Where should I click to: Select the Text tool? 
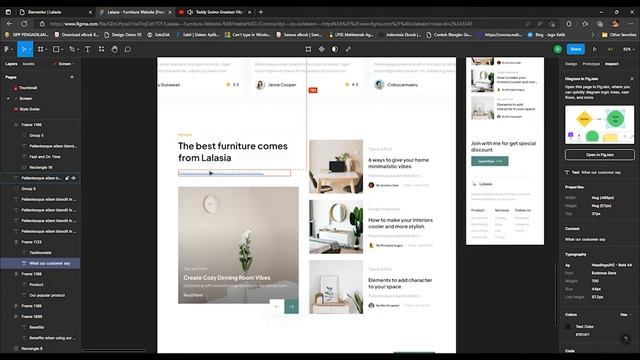coord(88,49)
